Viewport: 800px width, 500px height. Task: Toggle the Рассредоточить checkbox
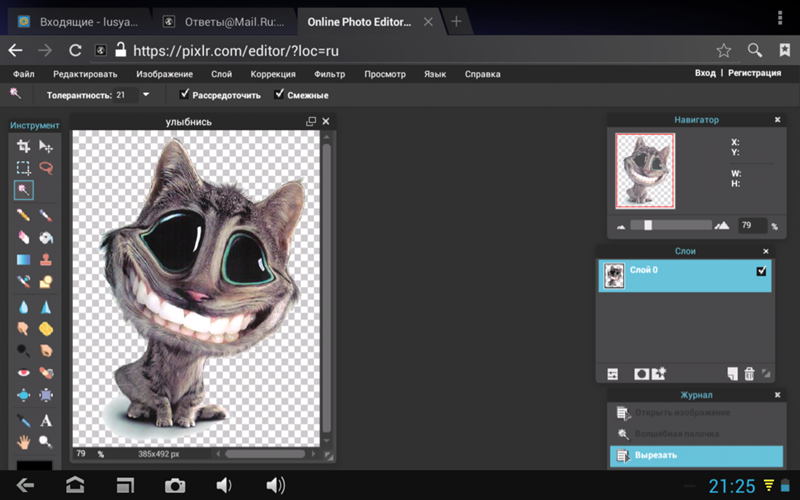(184, 94)
